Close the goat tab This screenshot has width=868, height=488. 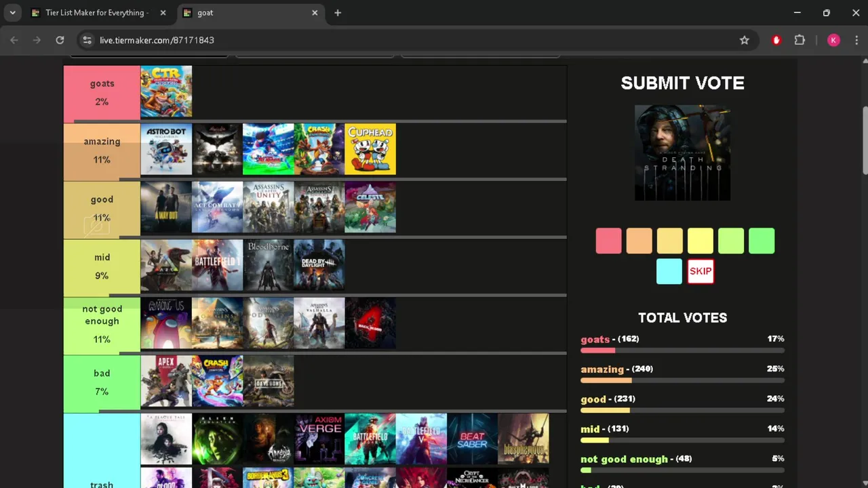coord(315,13)
